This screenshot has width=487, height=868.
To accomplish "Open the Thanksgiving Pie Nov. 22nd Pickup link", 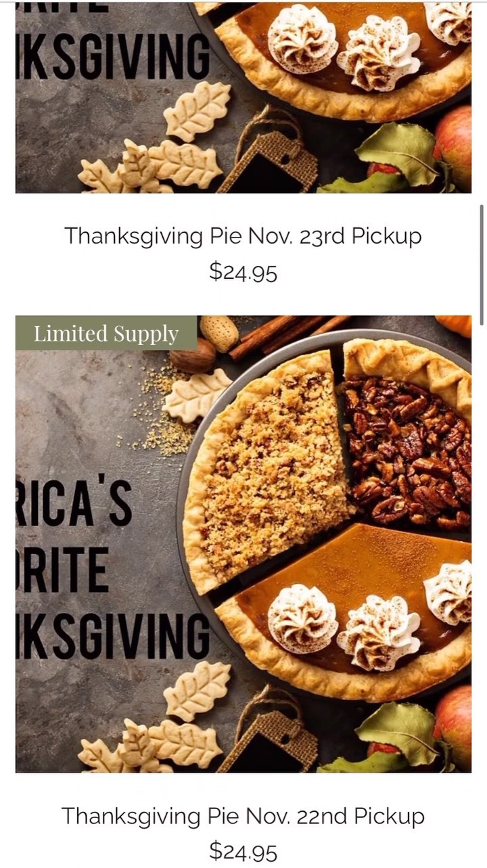I will pos(243,816).
